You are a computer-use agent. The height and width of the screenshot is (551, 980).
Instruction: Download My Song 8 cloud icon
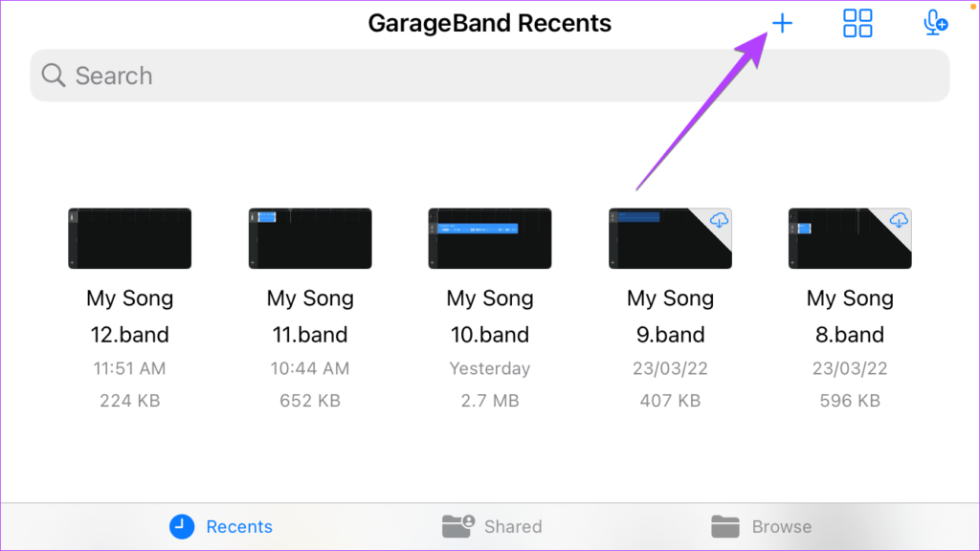point(899,220)
